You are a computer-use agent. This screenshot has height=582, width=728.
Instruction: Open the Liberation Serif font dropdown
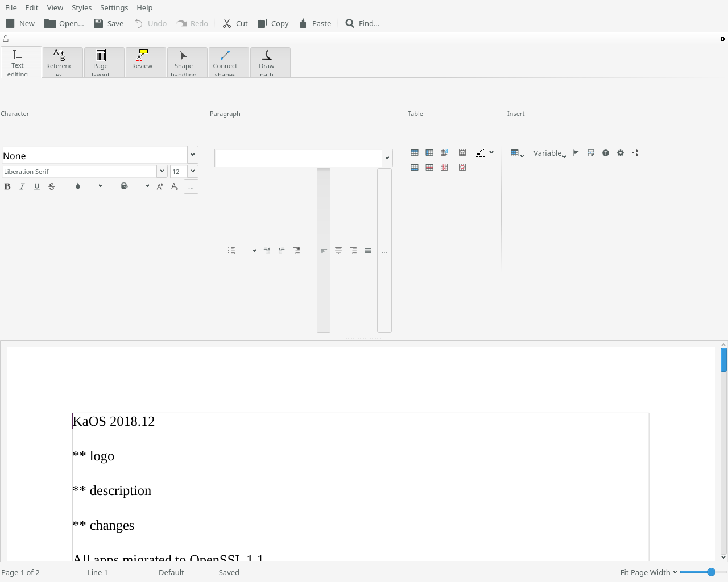click(x=162, y=171)
